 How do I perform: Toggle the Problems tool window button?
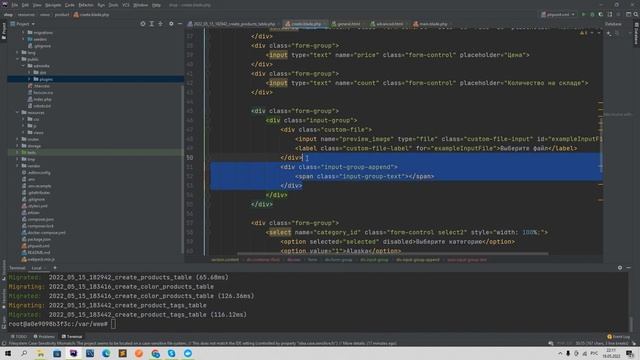(x=44, y=337)
